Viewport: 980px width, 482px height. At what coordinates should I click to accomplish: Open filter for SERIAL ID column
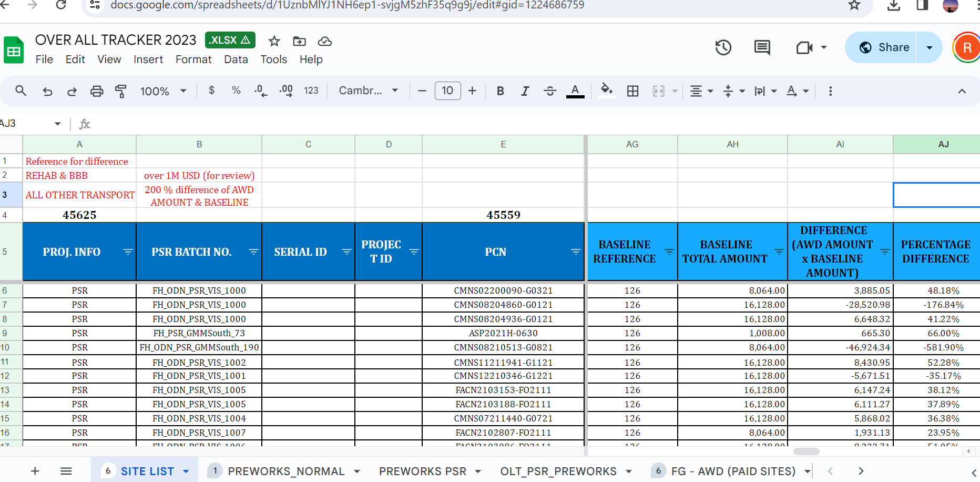(346, 252)
